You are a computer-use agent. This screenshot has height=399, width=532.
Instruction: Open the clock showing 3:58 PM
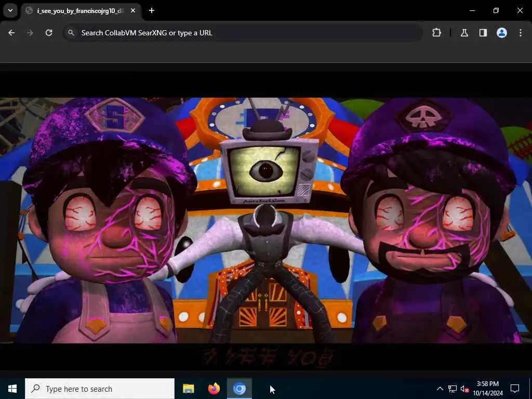click(488, 389)
